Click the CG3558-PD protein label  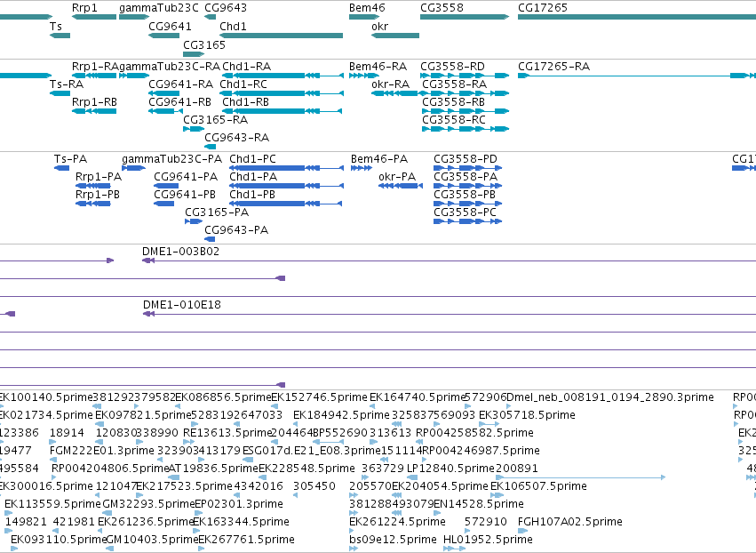coord(466,159)
